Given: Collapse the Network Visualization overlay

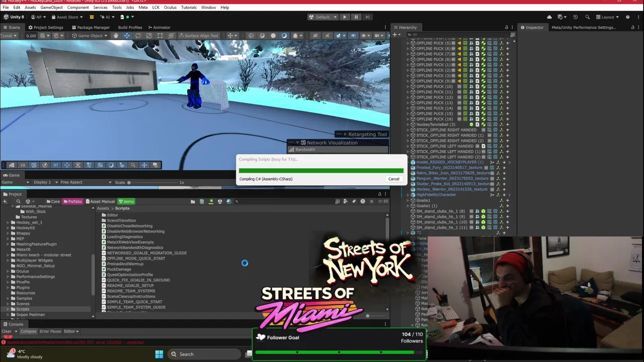Looking at the screenshot, I should pos(297,143).
